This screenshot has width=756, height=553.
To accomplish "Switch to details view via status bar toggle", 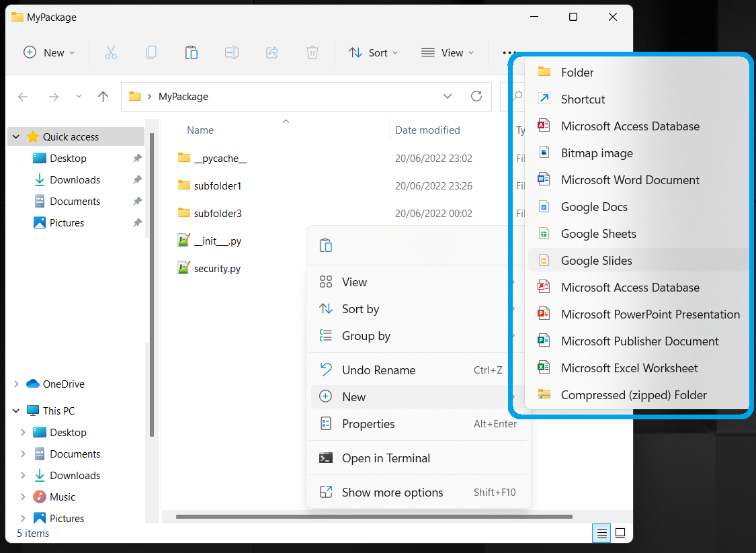I will 601,533.
